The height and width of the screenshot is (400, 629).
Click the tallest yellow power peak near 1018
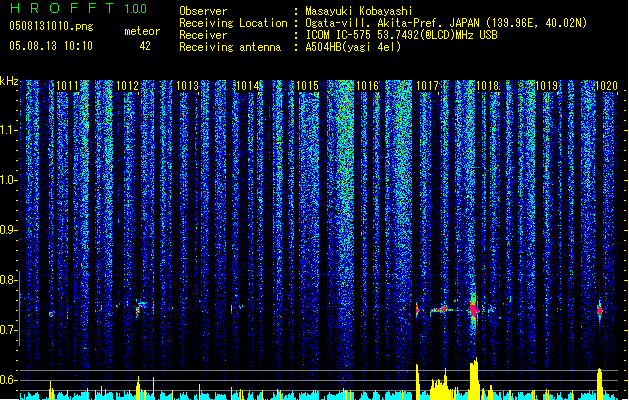474,377
